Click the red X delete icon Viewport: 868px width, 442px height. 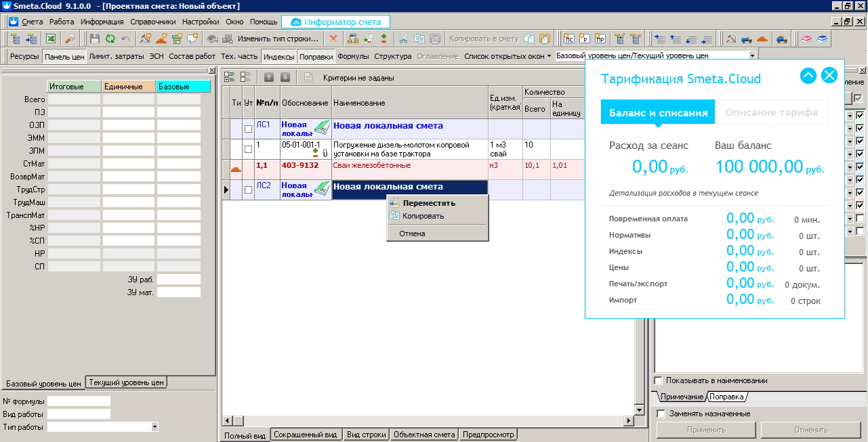[x=333, y=39]
